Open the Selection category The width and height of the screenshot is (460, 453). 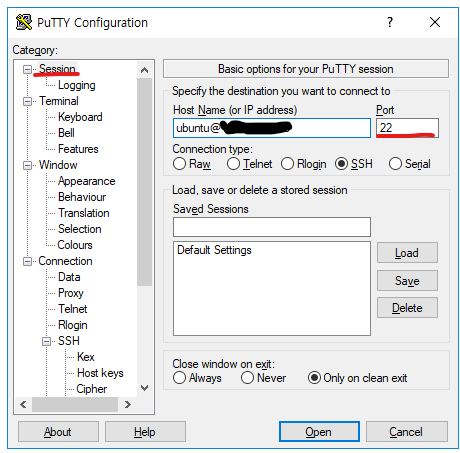[79, 229]
